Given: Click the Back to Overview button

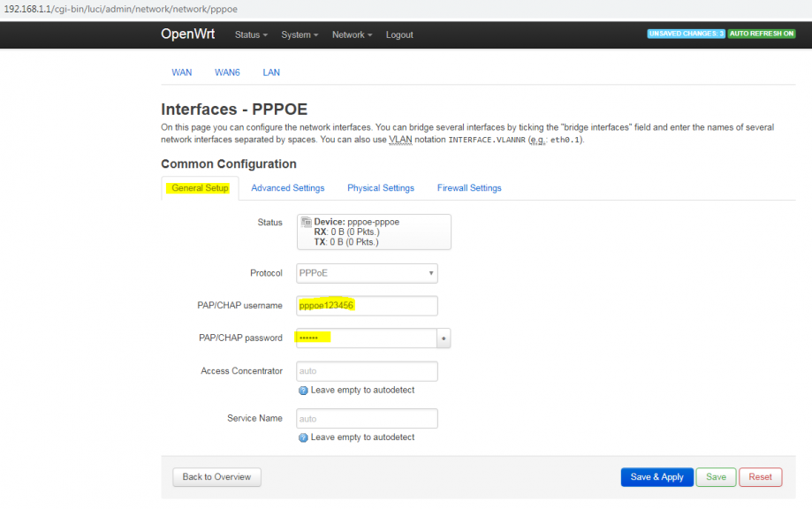Looking at the screenshot, I should click(x=216, y=477).
